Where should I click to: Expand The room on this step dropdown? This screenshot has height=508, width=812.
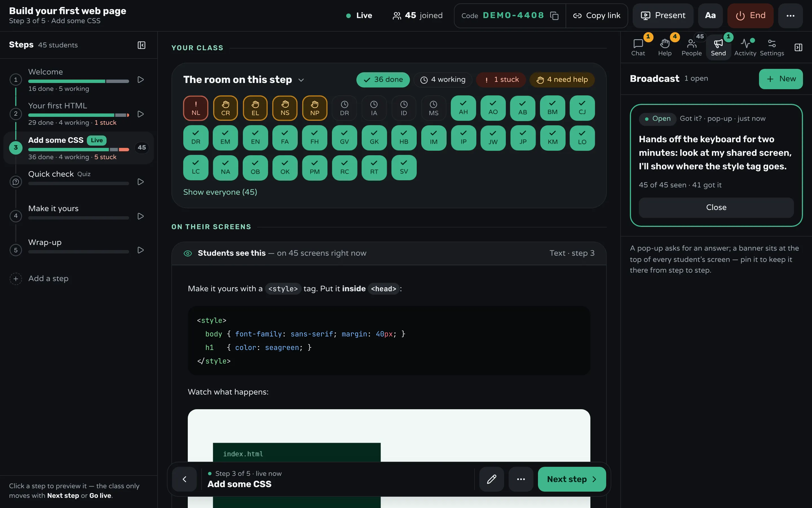click(301, 80)
